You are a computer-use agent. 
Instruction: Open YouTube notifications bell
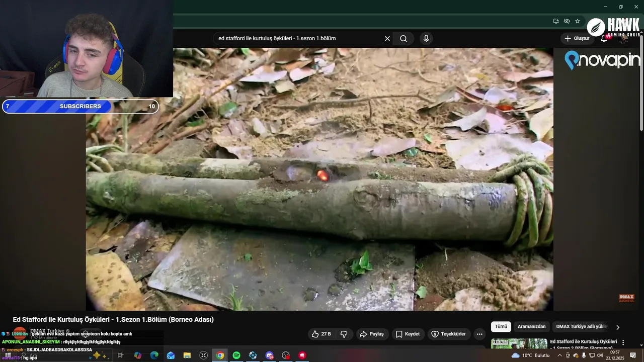[x=605, y=39]
